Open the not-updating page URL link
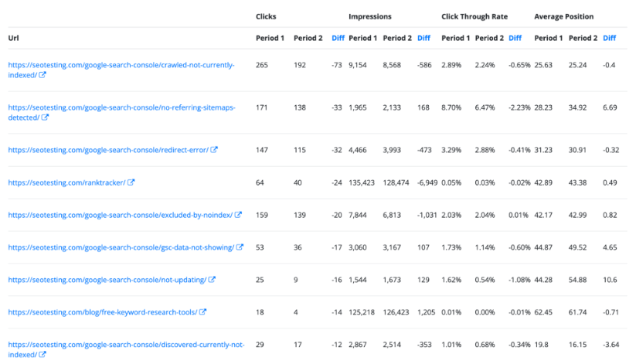The image size is (636, 364). (107, 280)
